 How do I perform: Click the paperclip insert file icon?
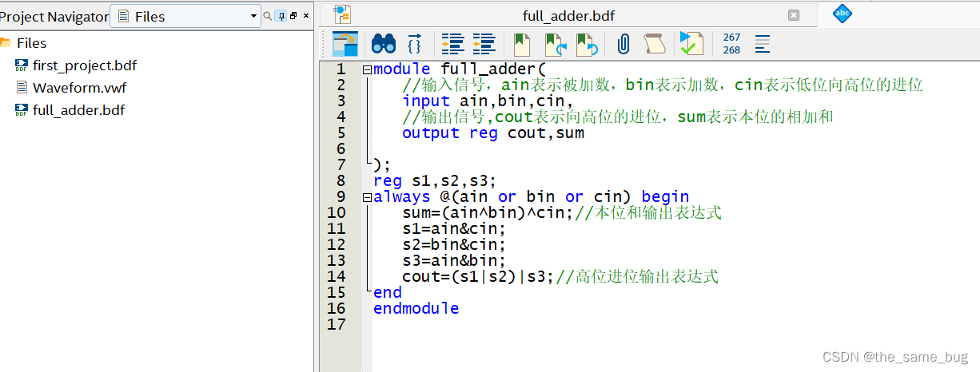click(624, 43)
